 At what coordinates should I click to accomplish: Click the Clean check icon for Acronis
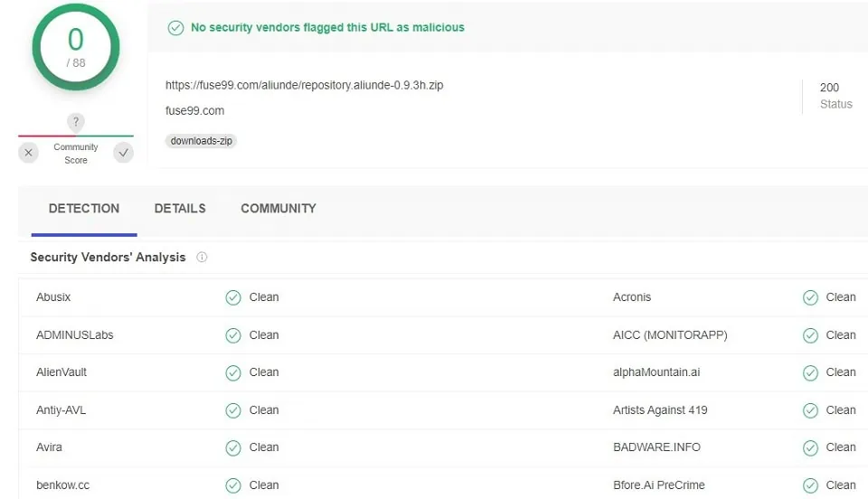point(811,297)
